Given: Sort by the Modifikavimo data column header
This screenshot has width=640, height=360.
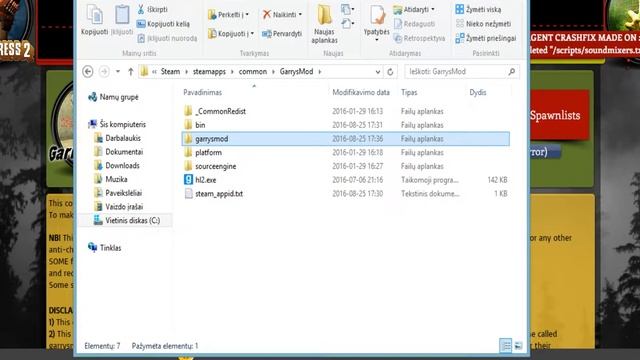Looking at the screenshot, I should [x=361, y=93].
